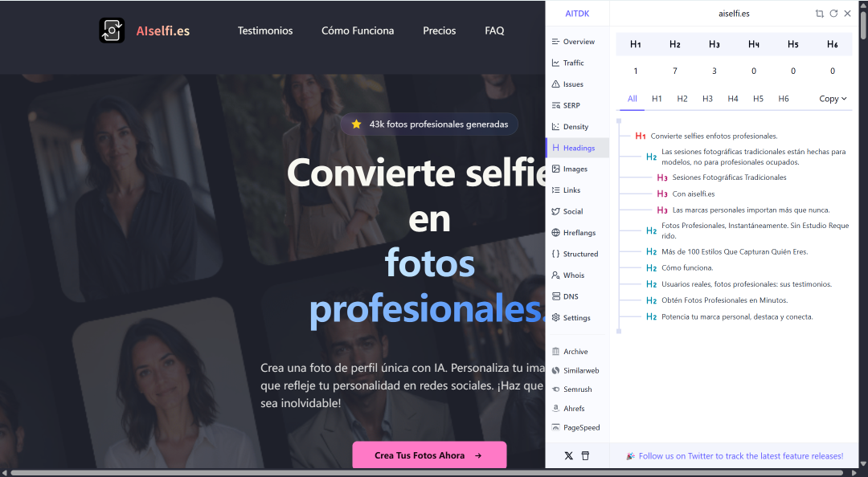The width and height of the screenshot is (868, 477).
Task: Click H3 row 'Sesiones Fotográficas Tradicionales'
Action: pos(729,177)
